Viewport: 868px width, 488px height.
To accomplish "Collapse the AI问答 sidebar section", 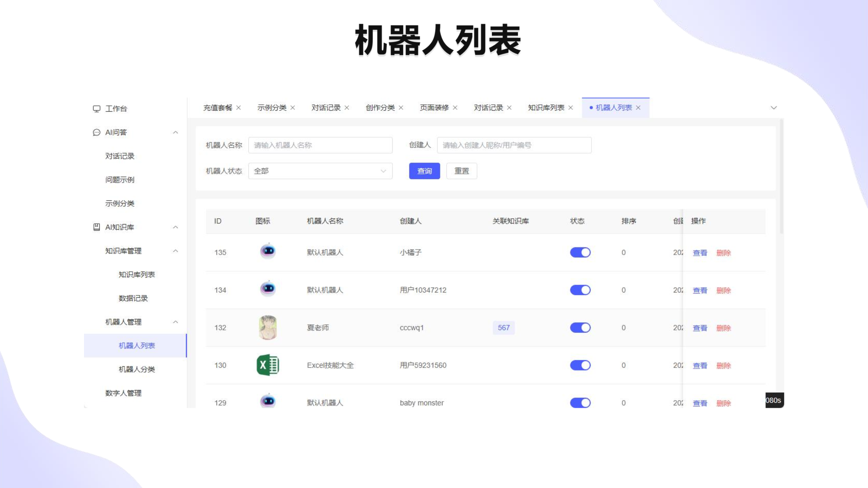I will click(x=175, y=132).
